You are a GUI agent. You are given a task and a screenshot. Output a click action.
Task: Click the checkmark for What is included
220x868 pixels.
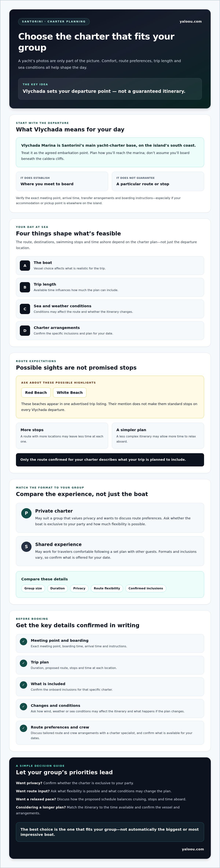23,685
